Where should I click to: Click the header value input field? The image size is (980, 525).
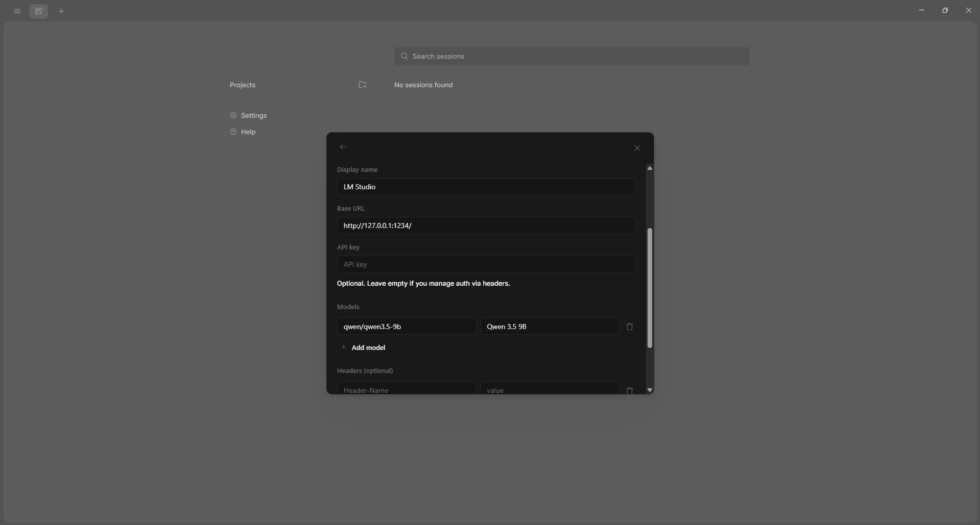coord(550,388)
